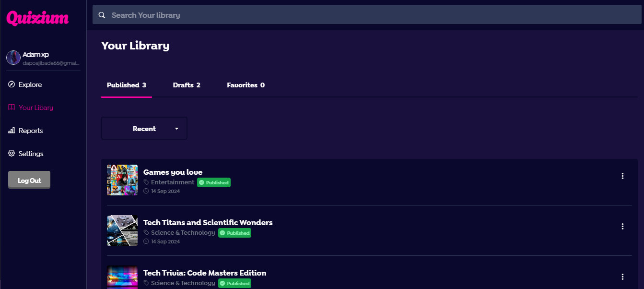Open more options for Tech Trivia quiz
The image size is (644, 289).
tap(622, 277)
